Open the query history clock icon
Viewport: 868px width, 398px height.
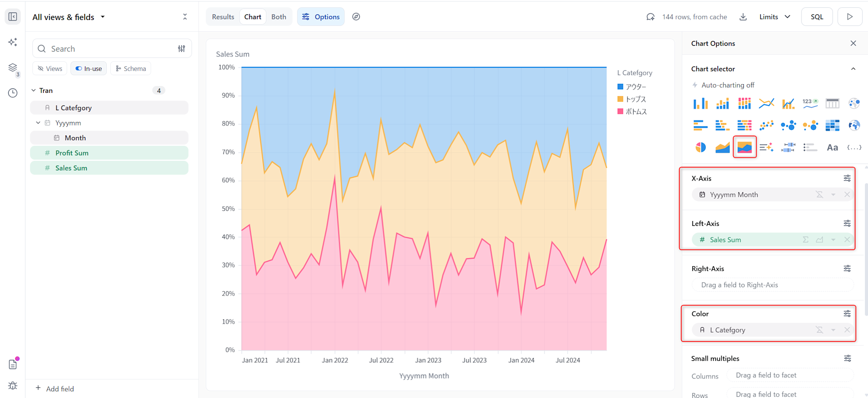(13, 93)
